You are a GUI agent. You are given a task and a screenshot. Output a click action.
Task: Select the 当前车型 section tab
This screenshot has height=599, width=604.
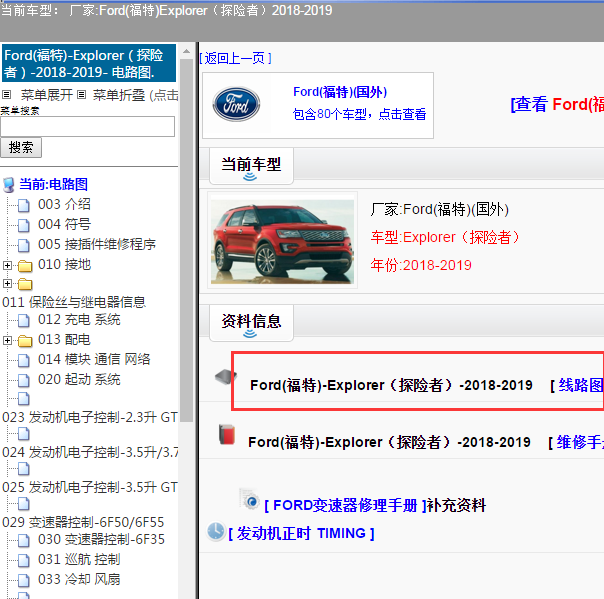251,166
